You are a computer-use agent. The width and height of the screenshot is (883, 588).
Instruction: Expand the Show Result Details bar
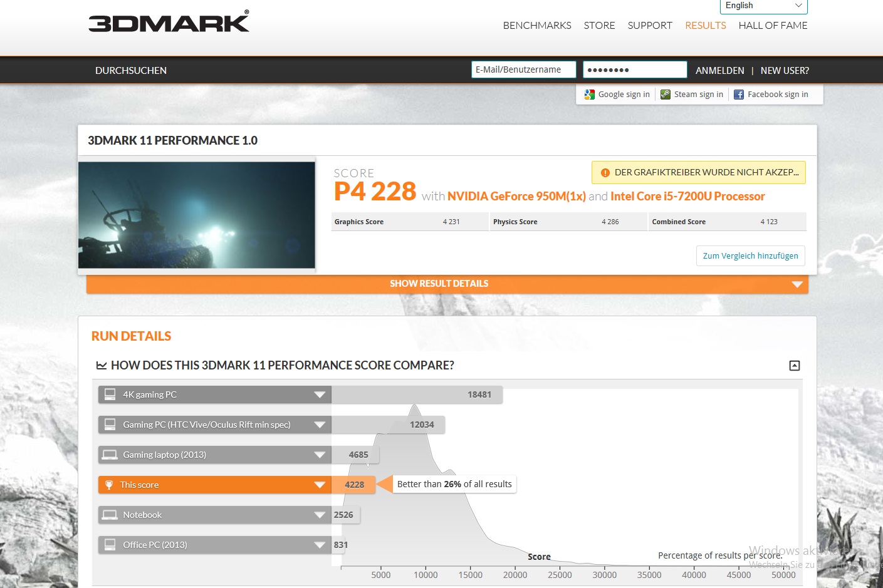447,284
